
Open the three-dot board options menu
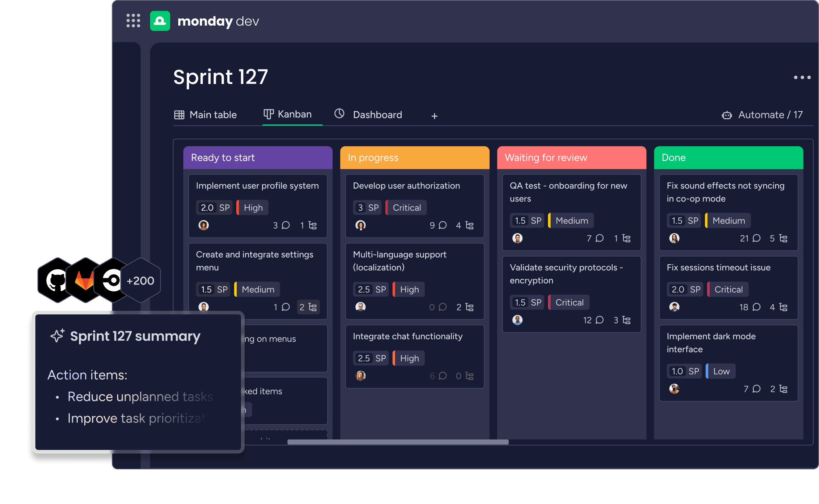tap(802, 78)
